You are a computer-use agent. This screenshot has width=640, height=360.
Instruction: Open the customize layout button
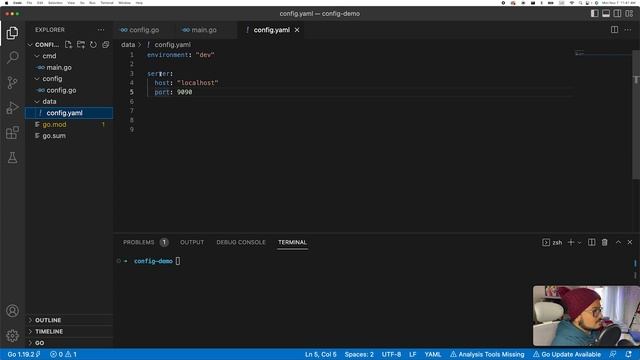point(629,13)
